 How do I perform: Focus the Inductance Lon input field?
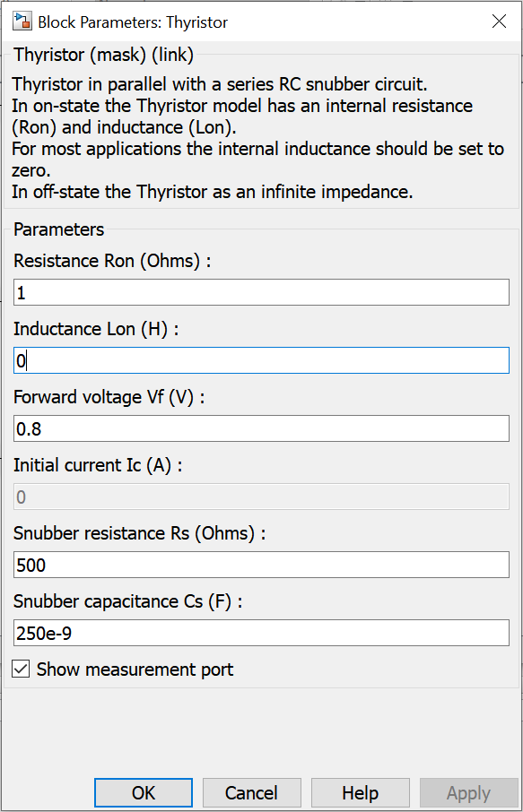click(x=261, y=360)
